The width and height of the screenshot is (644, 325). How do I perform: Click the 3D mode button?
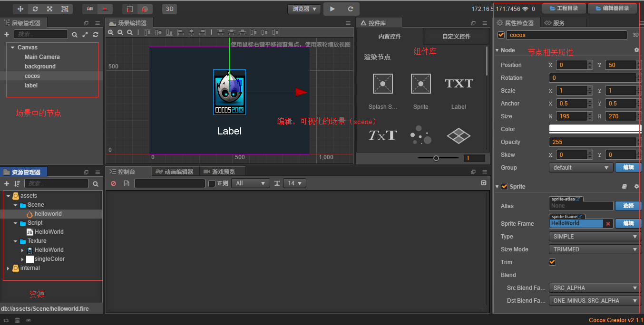coord(169,9)
